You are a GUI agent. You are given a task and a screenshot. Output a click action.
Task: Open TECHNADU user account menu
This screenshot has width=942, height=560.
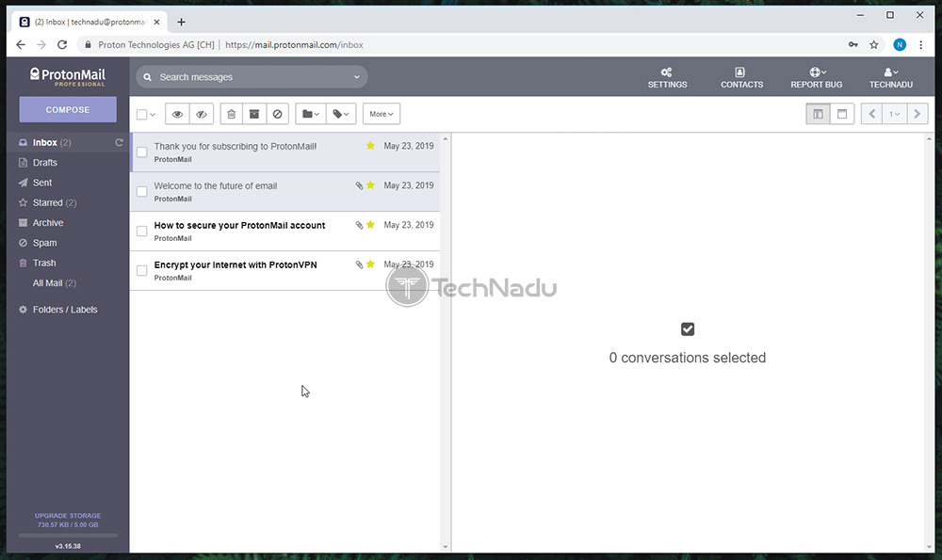(891, 78)
